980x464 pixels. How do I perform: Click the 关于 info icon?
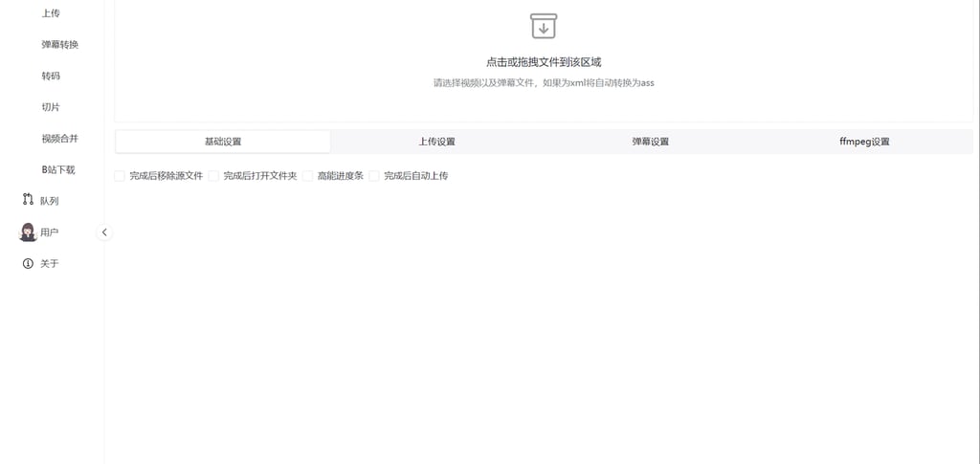click(x=28, y=263)
